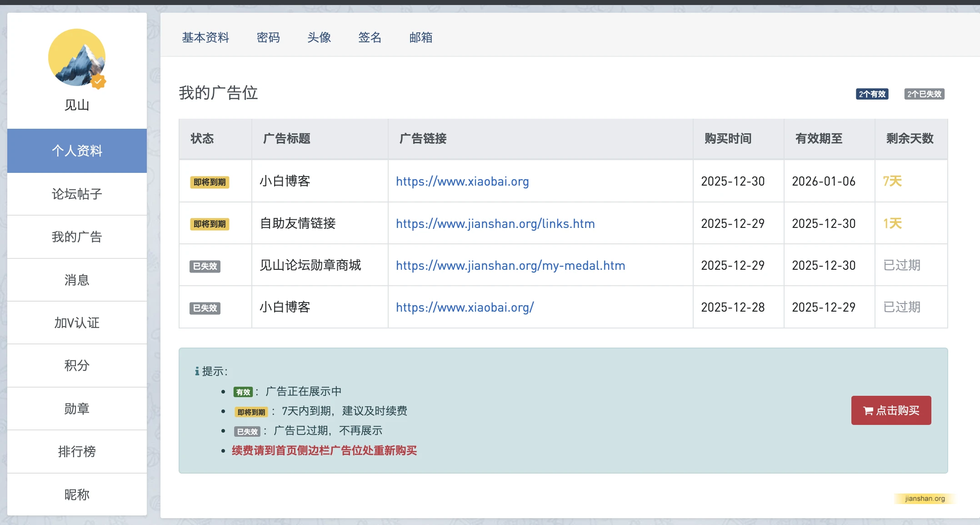Screen dimensions: 980x525
Task: Open the 基本资料 tab
Action: pyautogui.click(x=205, y=37)
